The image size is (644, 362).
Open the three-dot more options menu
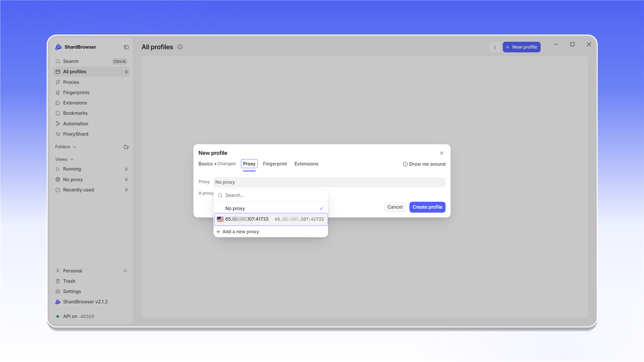pos(495,47)
